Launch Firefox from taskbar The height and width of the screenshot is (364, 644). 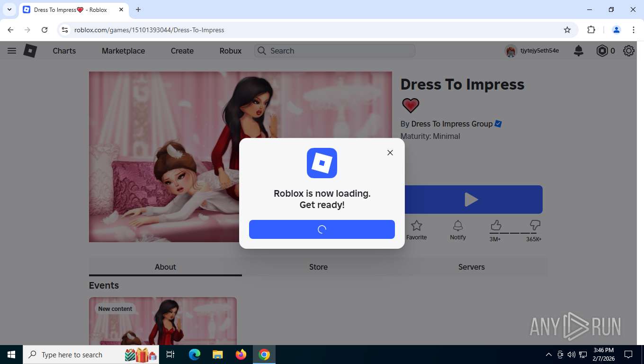coord(241,355)
